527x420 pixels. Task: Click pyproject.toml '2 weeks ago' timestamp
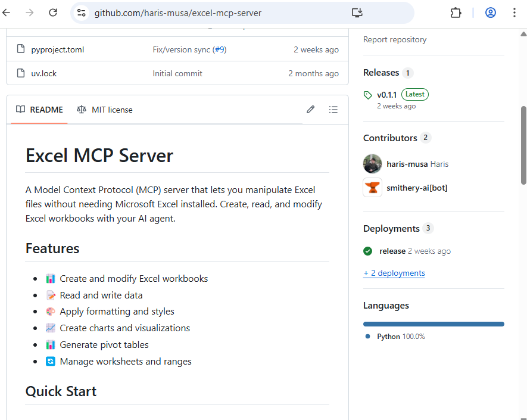(x=316, y=50)
